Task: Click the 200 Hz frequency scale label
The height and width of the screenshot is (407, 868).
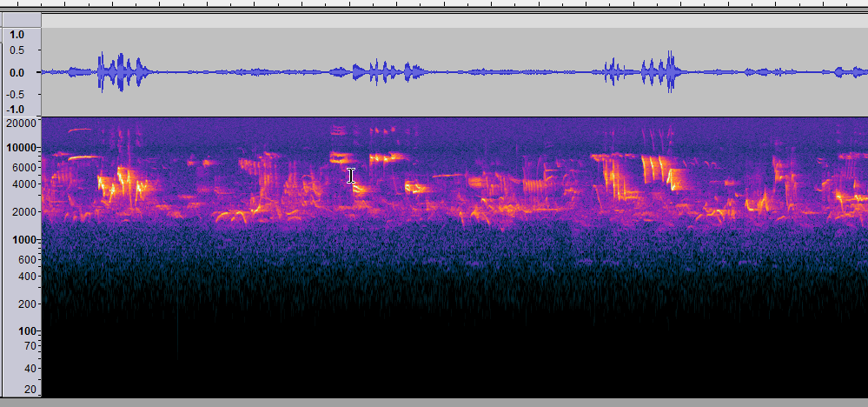Action: pyautogui.click(x=26, y=304)
